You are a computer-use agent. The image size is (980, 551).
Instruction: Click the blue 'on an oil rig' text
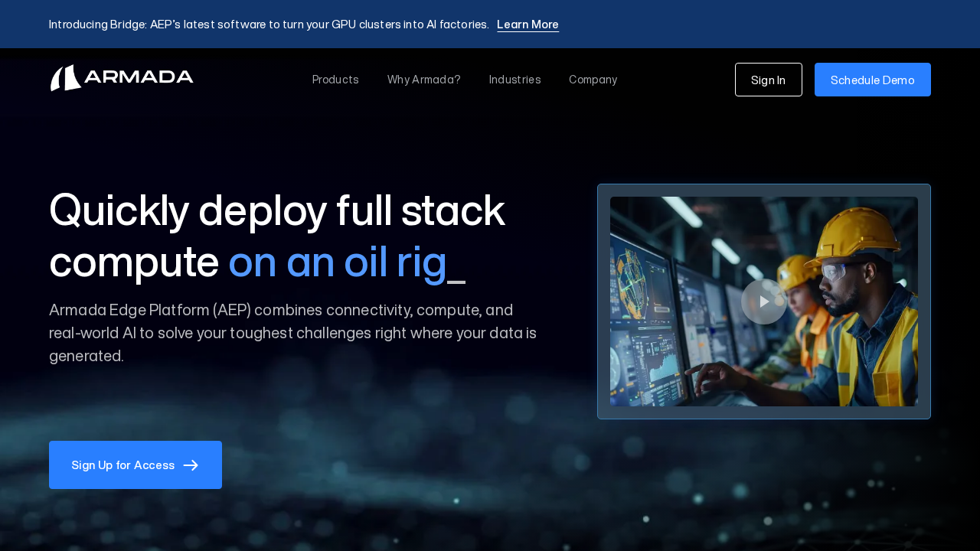coord(337,262)
